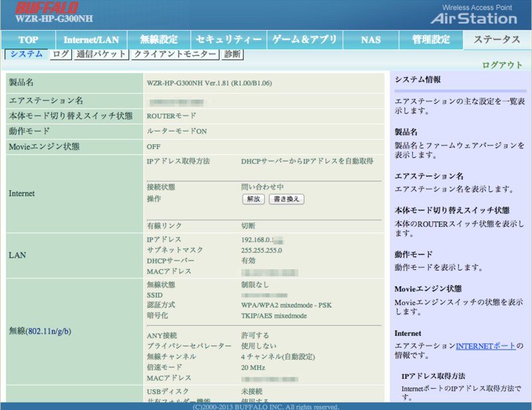Viewport: 532px width, 410px height.
Task: Click the USBディスク 未接続 value
Action: 251,391
